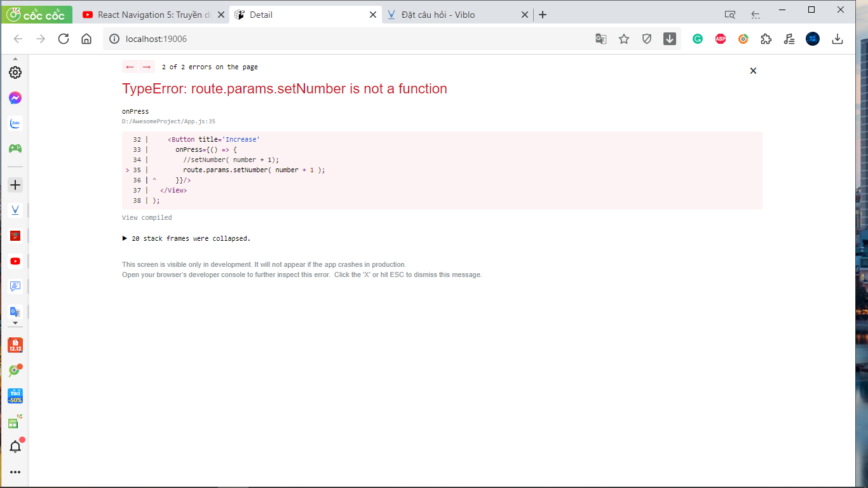The width and height of the screenshot is (868, 488).
Task: Expand the 20 collapsed stack frames
Action: pyautogui.click(x=186, y=239)
